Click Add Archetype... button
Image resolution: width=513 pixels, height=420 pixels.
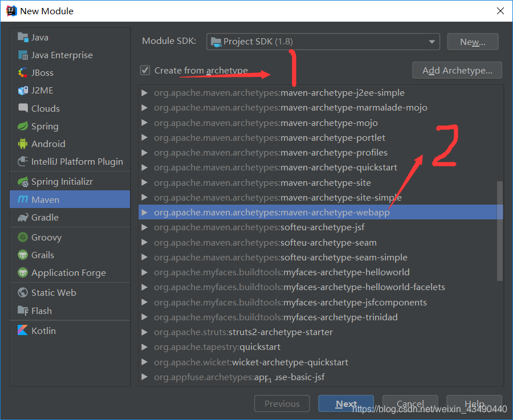[457, 70]
